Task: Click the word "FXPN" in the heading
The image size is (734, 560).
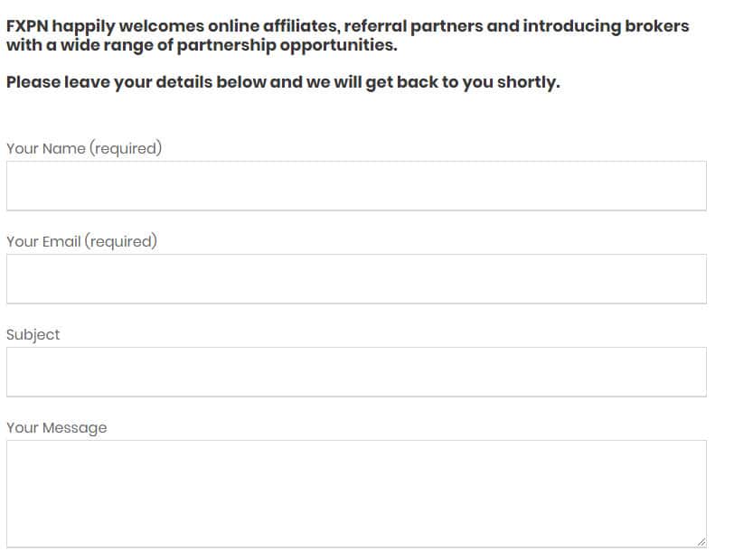Action: 27,26
